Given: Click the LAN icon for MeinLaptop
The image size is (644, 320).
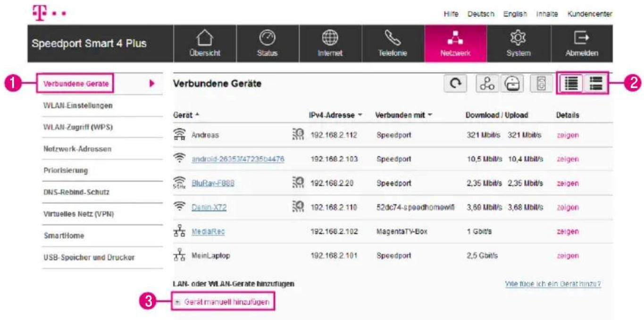Looking at the screenshot, I should (x=179, y=255).
